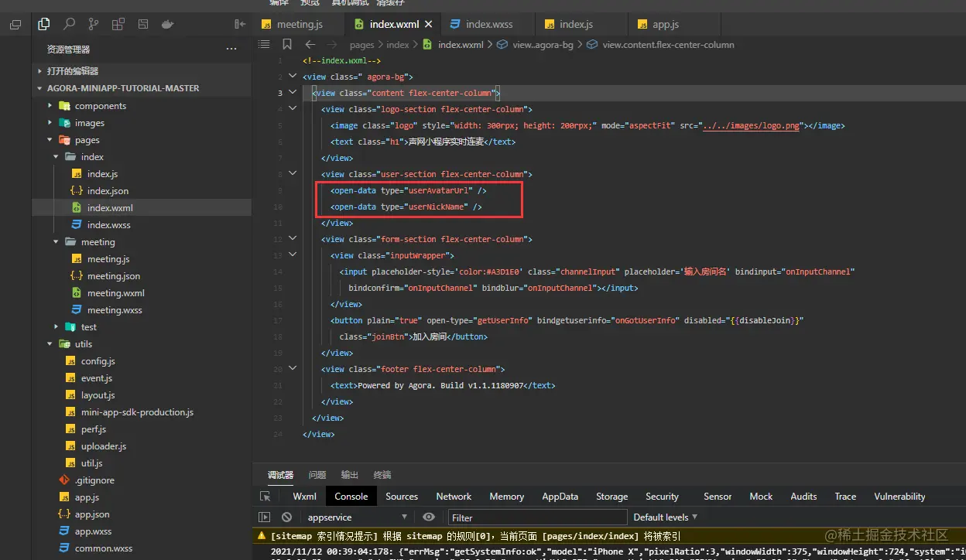Toggle the eye live-expression icon

429,517
